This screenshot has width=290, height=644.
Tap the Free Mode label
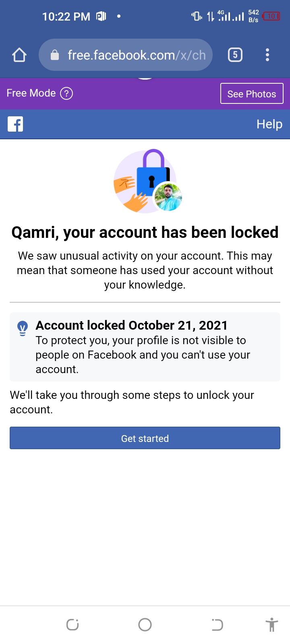click(x=31, y=93)
